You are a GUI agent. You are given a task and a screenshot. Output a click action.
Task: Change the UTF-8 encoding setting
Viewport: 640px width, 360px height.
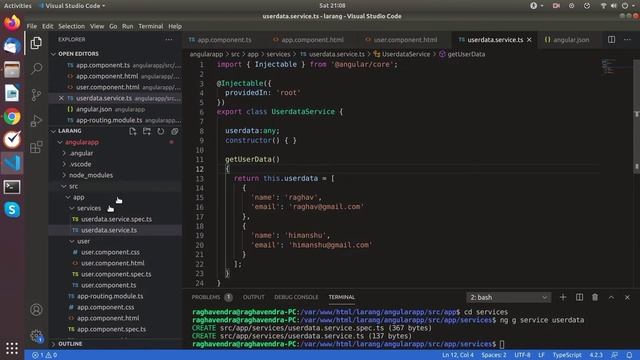pyautogui.click(x=522, y=355)
